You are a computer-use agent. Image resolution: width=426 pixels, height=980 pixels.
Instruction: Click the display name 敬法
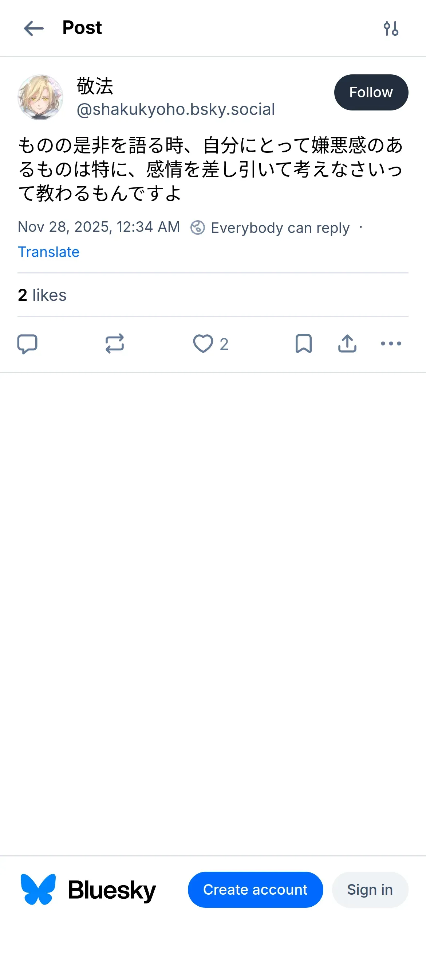pos(95,86)
